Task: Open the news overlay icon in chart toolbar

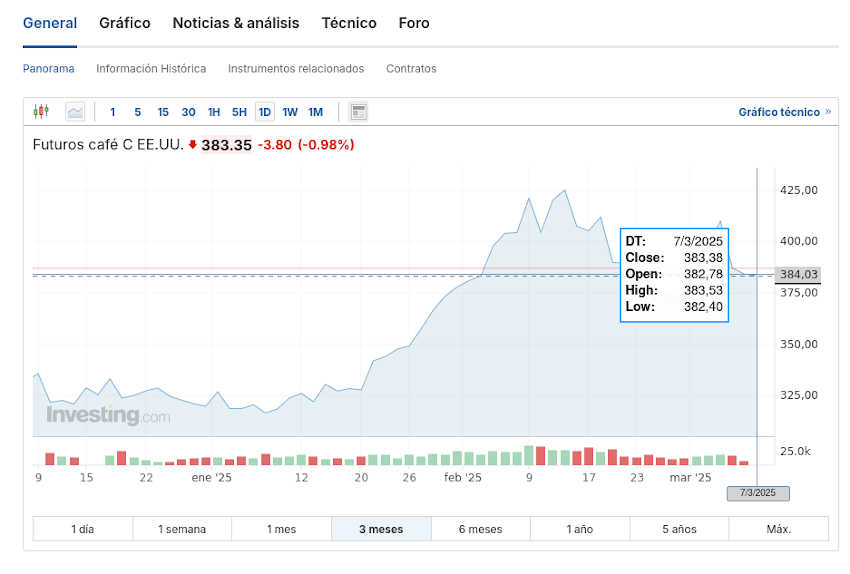Action: (358, 112)
